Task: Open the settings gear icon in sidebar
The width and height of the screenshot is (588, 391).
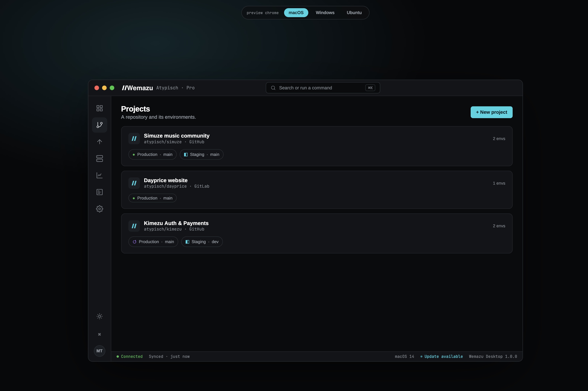Action: (x=99, y=209)
